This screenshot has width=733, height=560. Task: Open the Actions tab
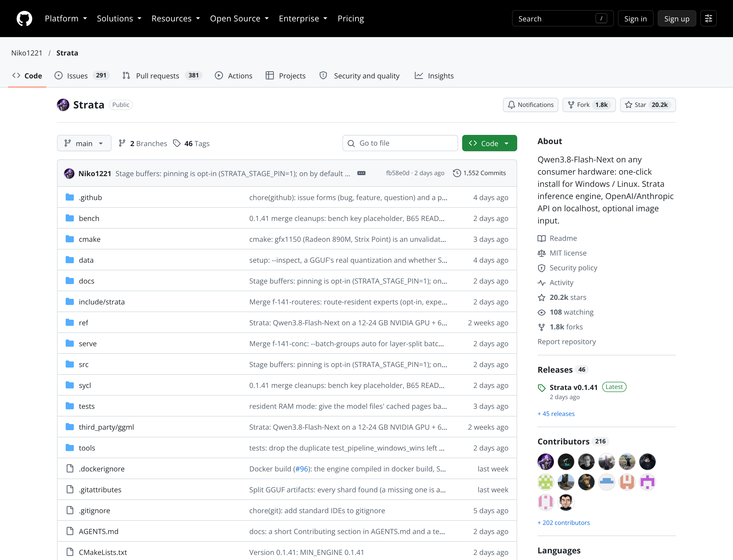pyautogui.click(x=234, y=76)
